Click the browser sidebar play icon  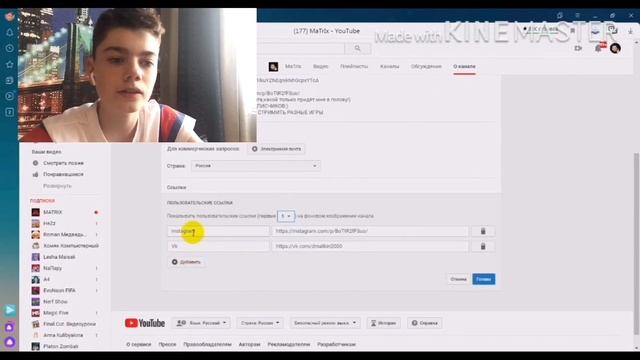pos(10,96)
